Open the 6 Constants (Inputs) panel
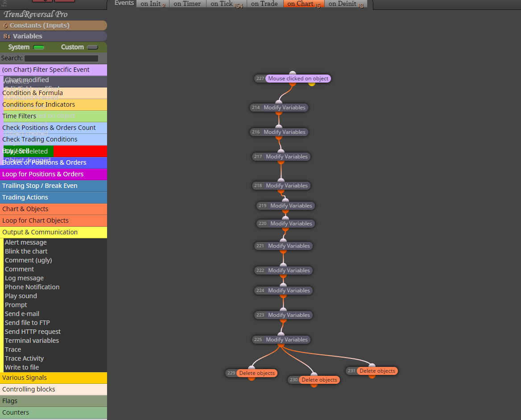Image resolution: width=521 pixels, height=420 pixels. pyautogui.click(x=54, y=25)
